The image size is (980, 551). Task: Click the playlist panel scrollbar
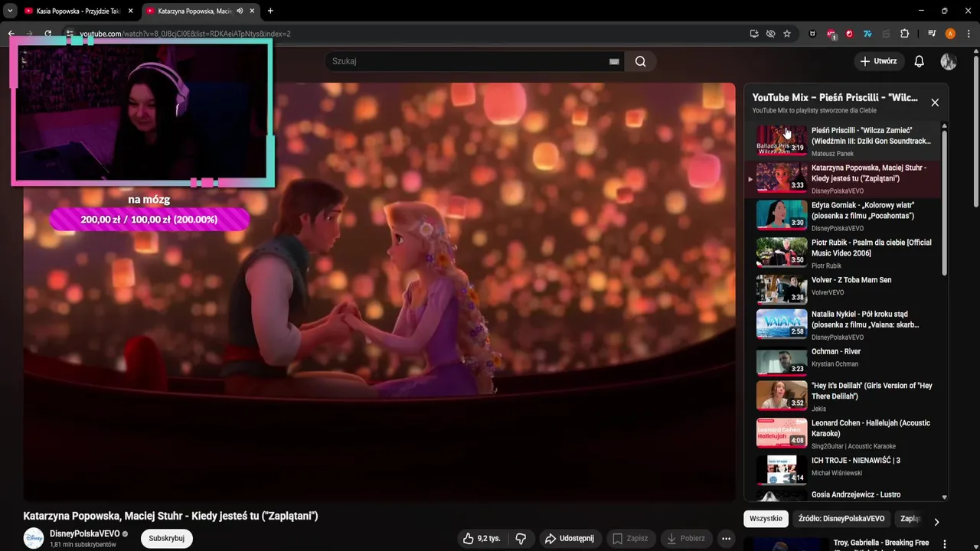coord(944,203)
